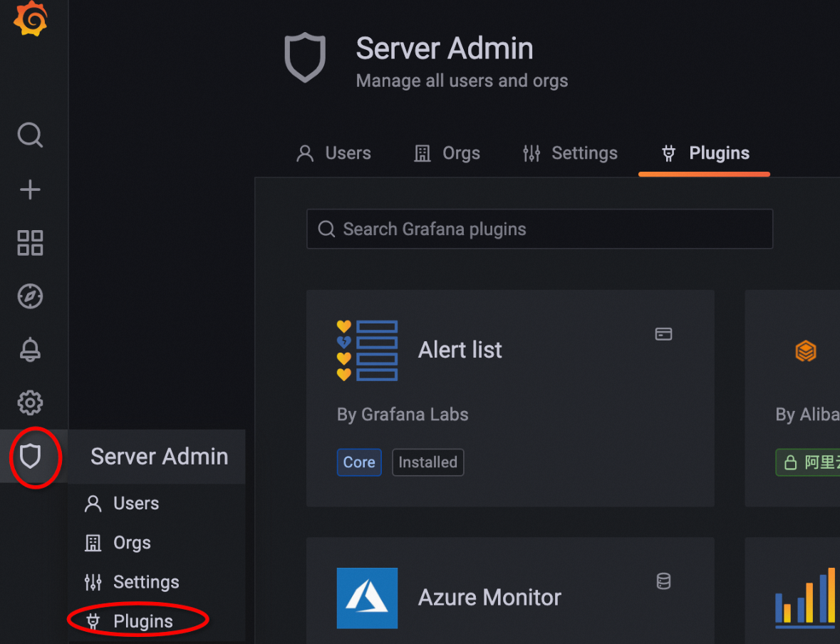Click By Grafana Labs text
This screenshot has width=840, height=644.
point(403,414)
